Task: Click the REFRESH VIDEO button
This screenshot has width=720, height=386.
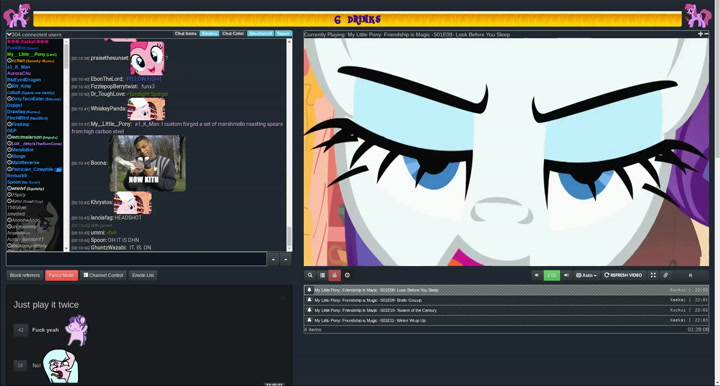Action: (x=623, y=275)
